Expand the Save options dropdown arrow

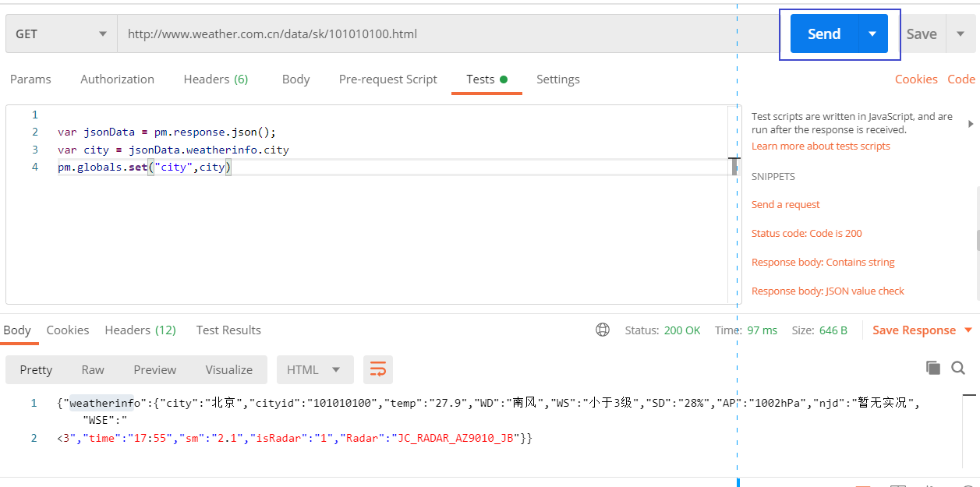(959, 34)
